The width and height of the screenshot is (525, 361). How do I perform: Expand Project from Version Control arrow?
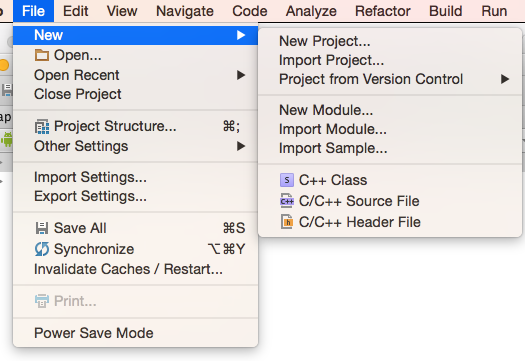pyautogui.click(x=505, y=79)
